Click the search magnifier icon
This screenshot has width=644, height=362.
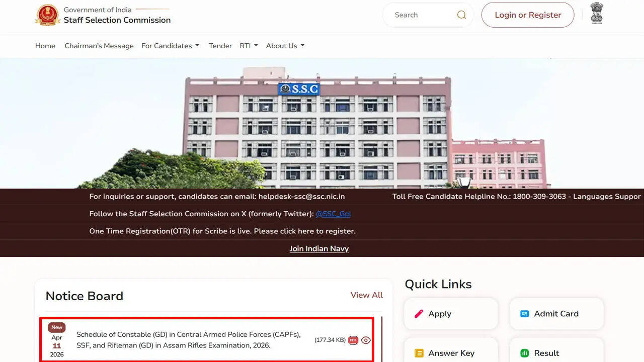461,15
